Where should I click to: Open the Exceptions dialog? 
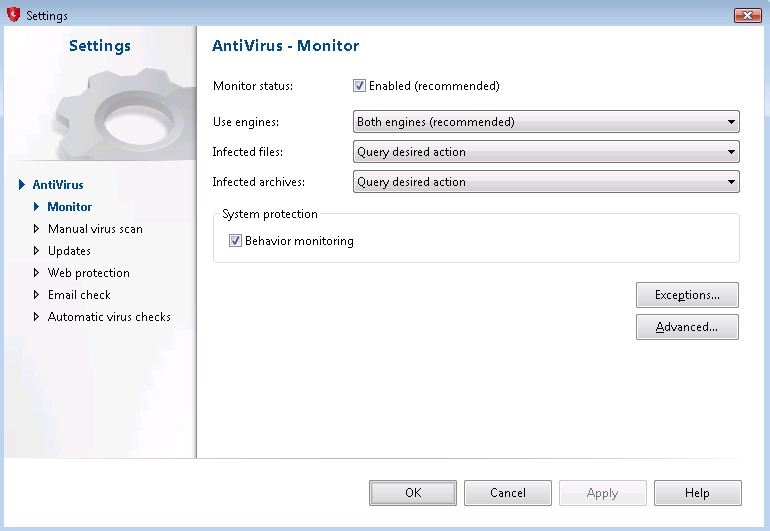click(687, 295)
